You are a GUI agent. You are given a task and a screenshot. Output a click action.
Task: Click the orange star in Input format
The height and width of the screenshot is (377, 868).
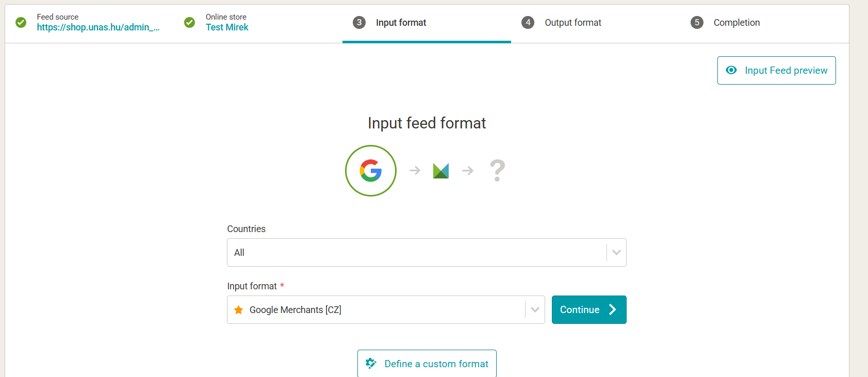click(x=239, y=310)
